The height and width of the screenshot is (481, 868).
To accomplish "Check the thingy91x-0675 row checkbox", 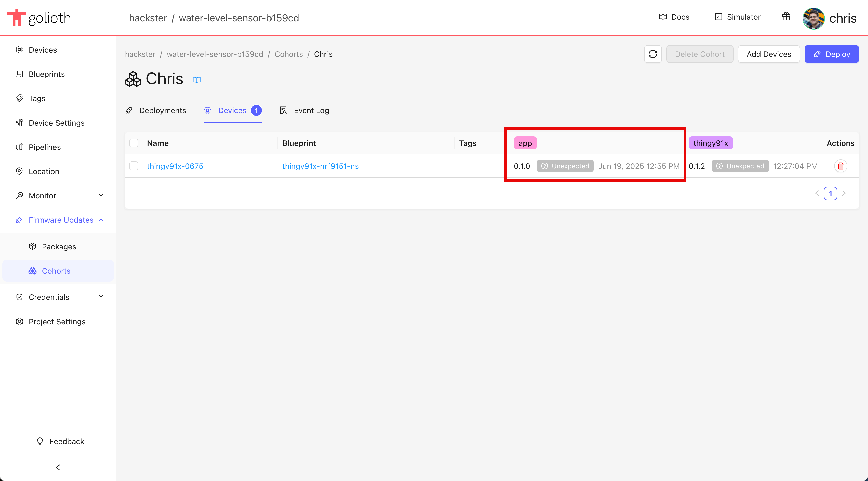I will [x=134, y=166].
